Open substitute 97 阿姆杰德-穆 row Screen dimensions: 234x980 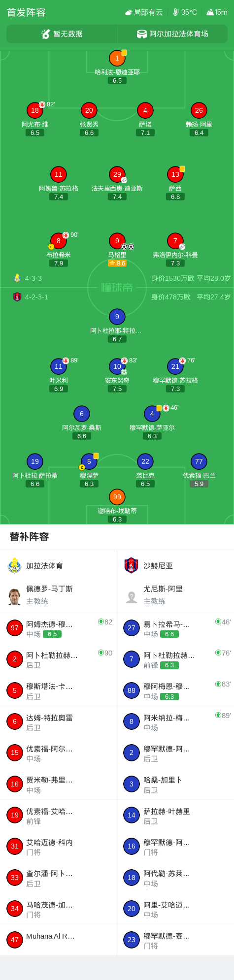point(58,628)
